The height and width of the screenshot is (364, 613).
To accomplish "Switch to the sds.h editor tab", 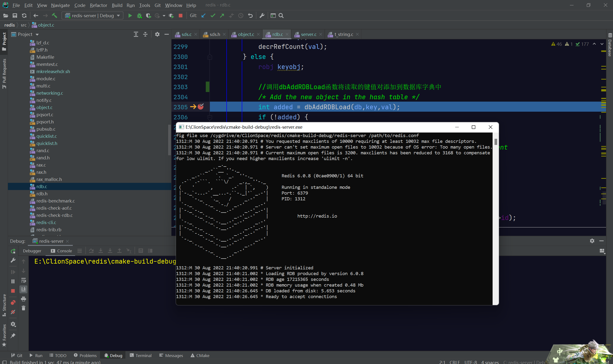I will pyautogui.click(x=215, y=34).
